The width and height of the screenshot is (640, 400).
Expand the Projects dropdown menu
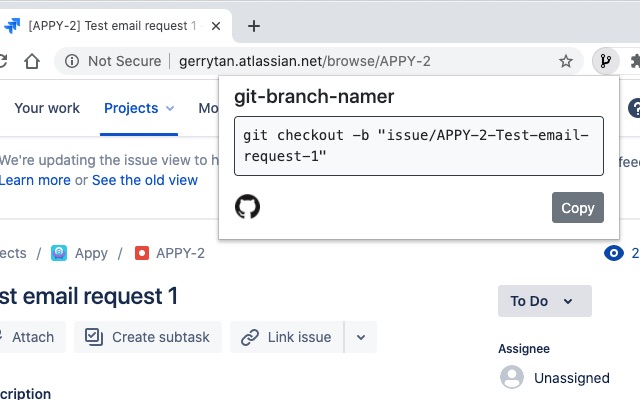pos(139,108)
